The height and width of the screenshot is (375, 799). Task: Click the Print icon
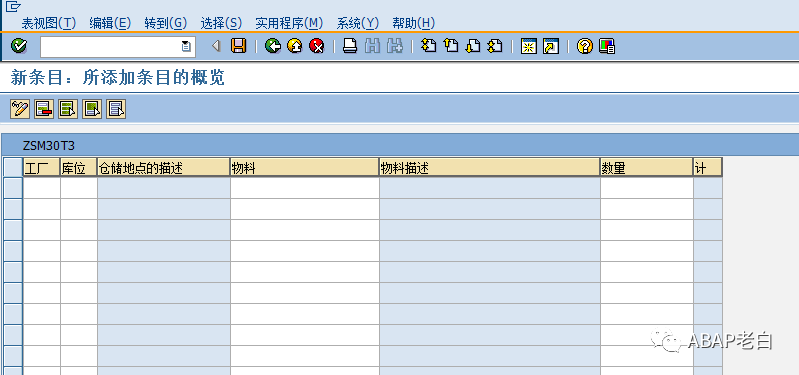click(x=350, y=46)
